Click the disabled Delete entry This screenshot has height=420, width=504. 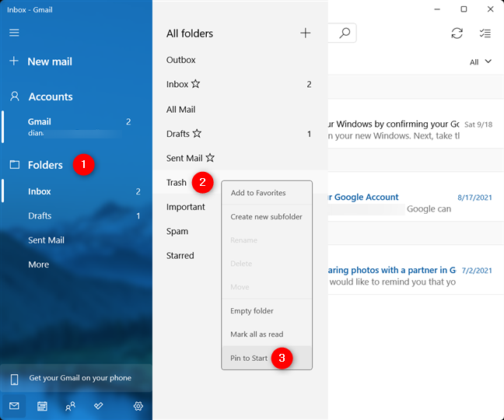click(267, 264)
